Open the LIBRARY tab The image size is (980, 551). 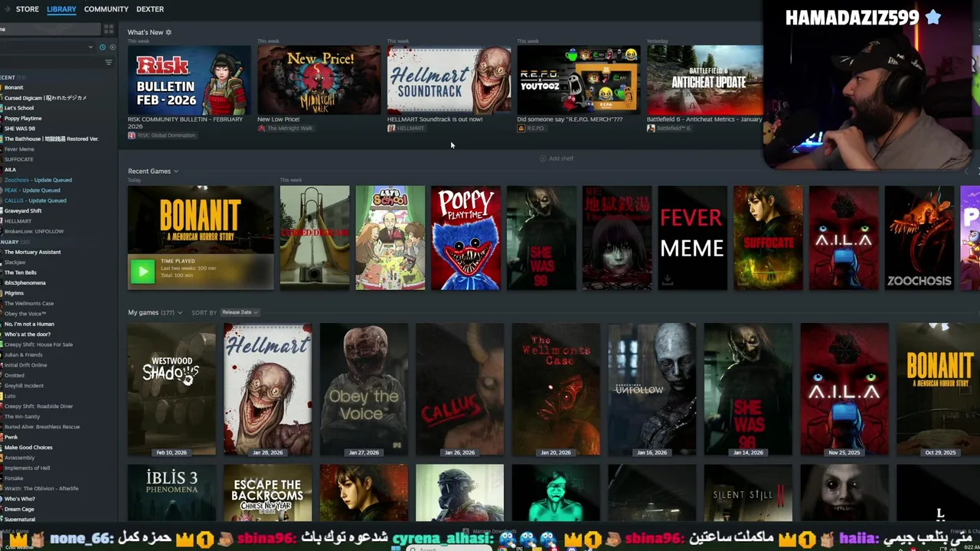coord(61,9)
